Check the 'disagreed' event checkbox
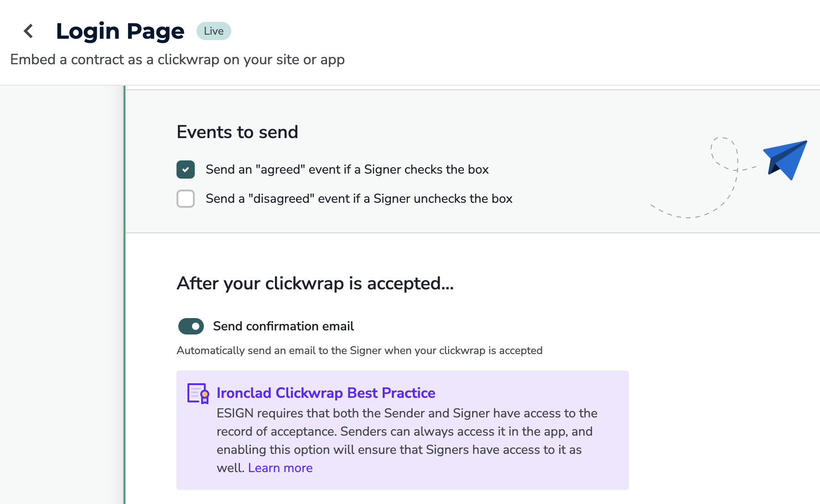Screen dimensions: 820x504 point(185,199)
